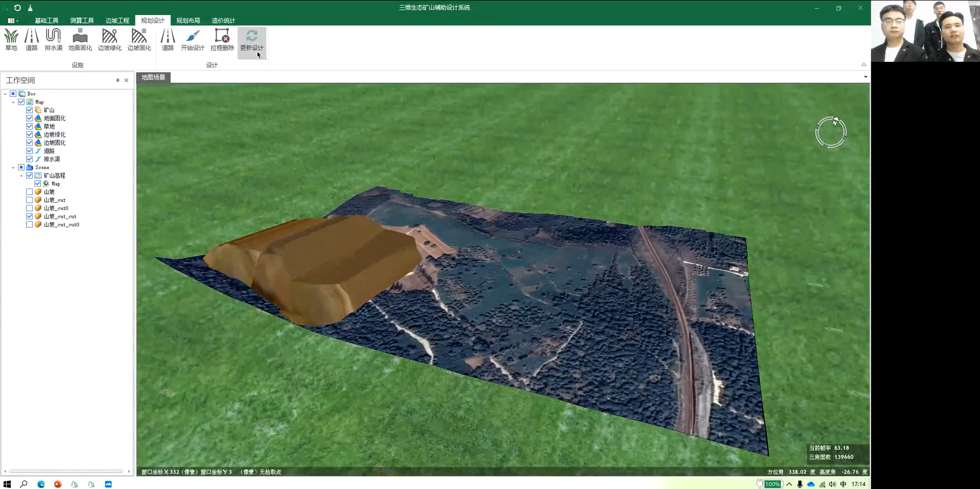The image size is (980, 489).
Task: Activate the 拉框删除 box delete tool
Action: pos(222,40)
